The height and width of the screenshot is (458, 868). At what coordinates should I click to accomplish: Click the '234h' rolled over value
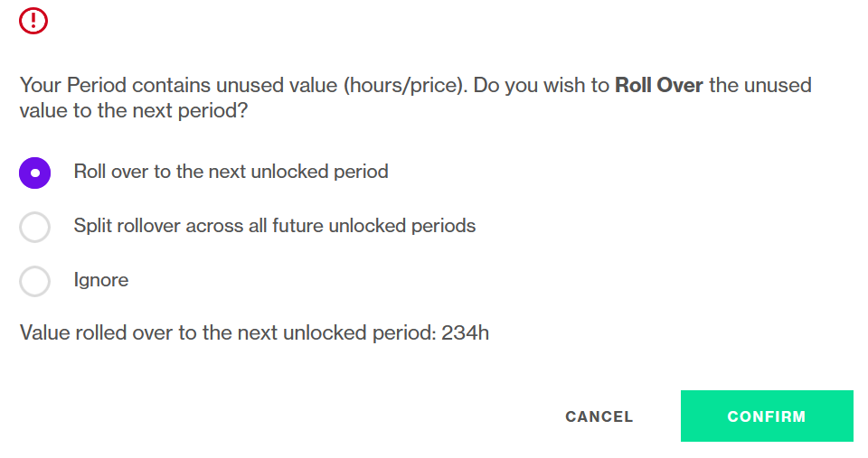click(465, 333)
